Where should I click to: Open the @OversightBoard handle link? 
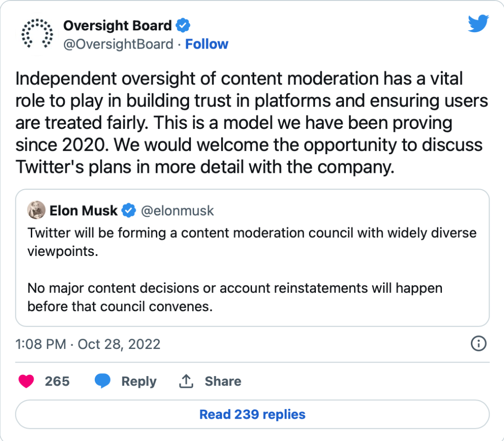(x=118, y=44)
